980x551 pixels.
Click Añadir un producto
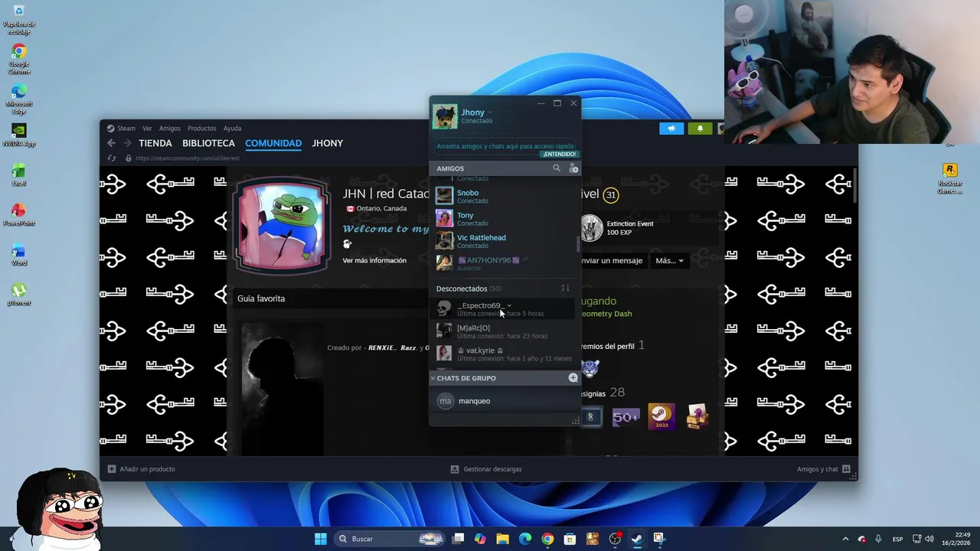[x=142, y=469]
